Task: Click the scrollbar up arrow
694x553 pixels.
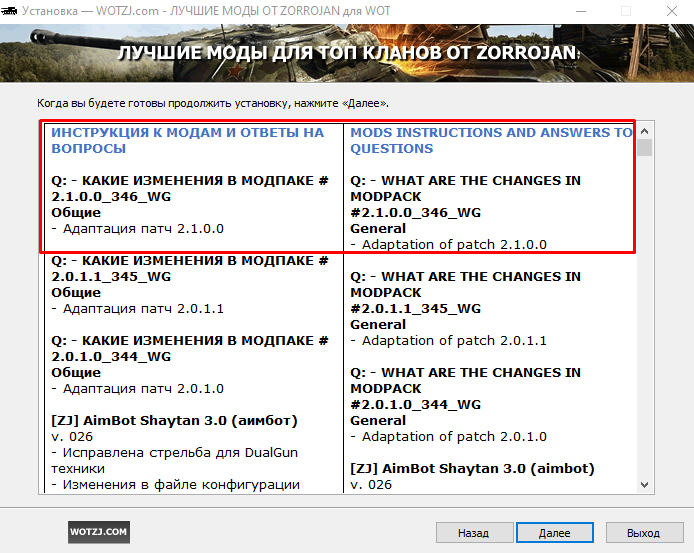Action: 646,131
